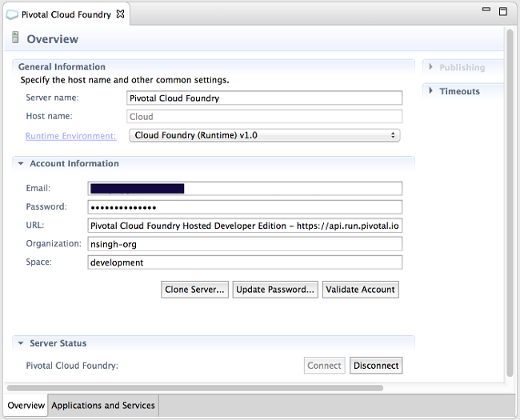Open the Runtime Environment dropdown

tap(265, 135)
